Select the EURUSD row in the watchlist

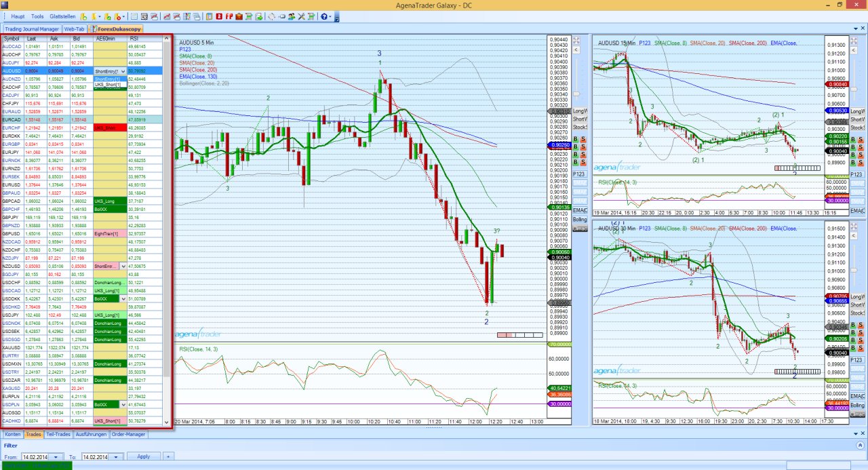pyautogui.click(x=82, y=184)
